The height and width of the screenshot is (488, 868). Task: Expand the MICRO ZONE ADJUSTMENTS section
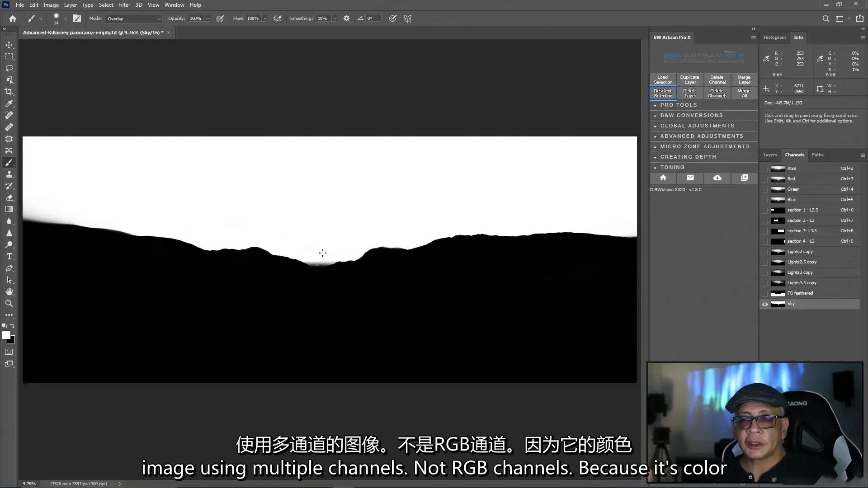tap(703, 146)
